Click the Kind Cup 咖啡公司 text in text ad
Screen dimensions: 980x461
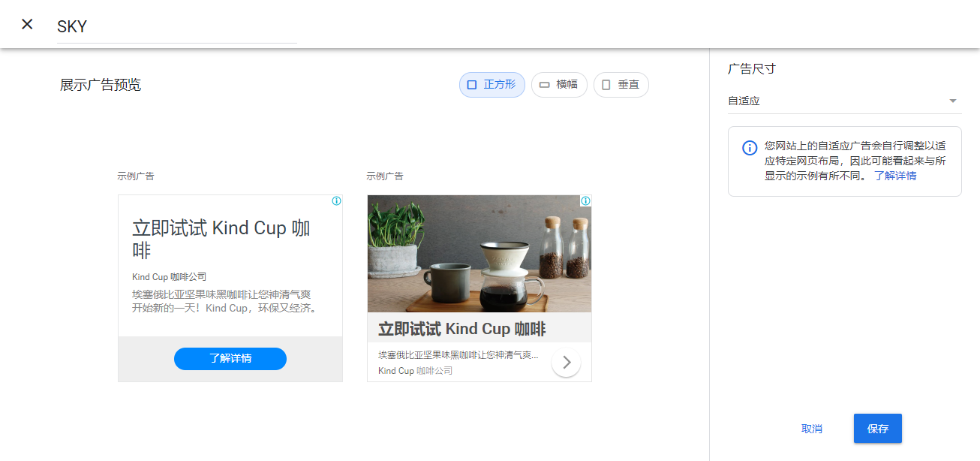169,276
